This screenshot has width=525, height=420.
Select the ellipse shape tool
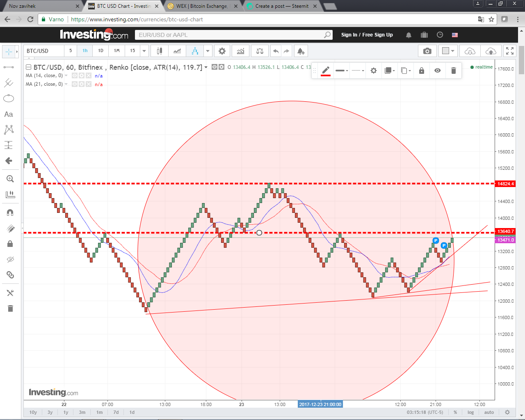click(x=9, y=98)
